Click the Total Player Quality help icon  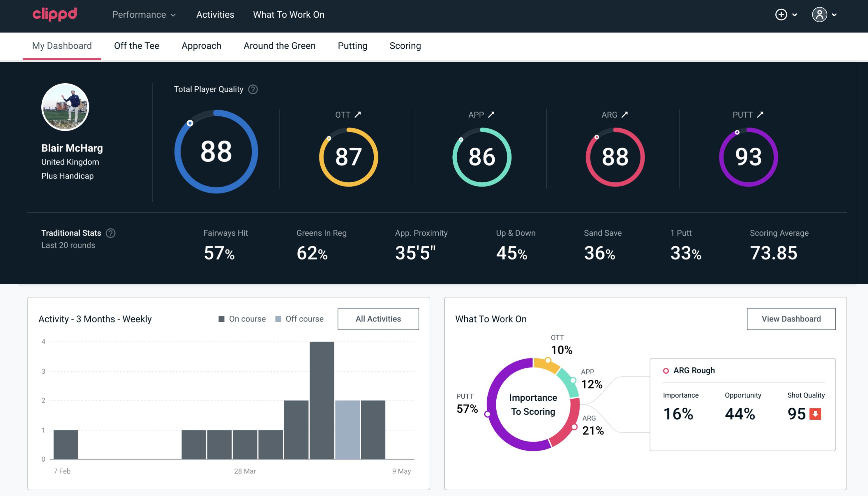(251, 89)
